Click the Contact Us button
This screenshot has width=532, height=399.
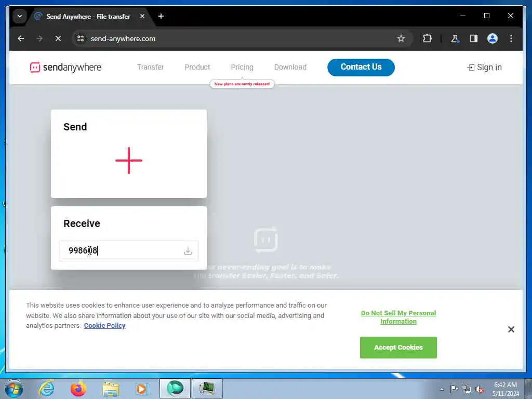[x=361, y=67]
